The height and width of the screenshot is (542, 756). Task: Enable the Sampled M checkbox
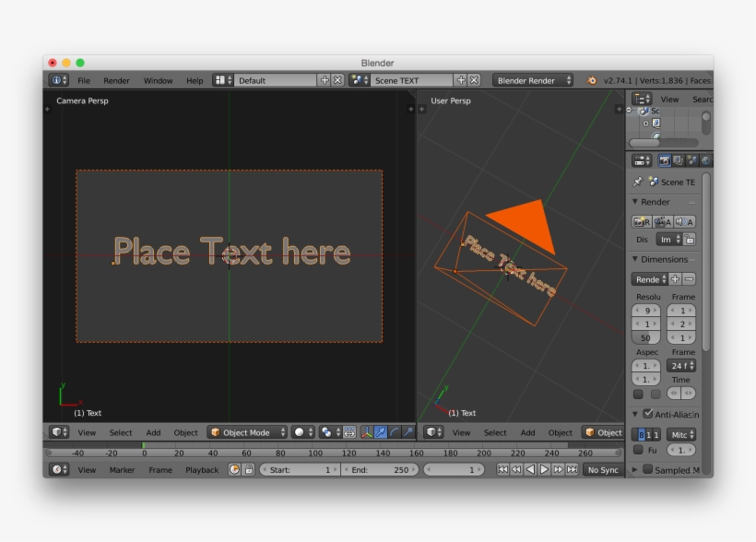coord(648,469)
